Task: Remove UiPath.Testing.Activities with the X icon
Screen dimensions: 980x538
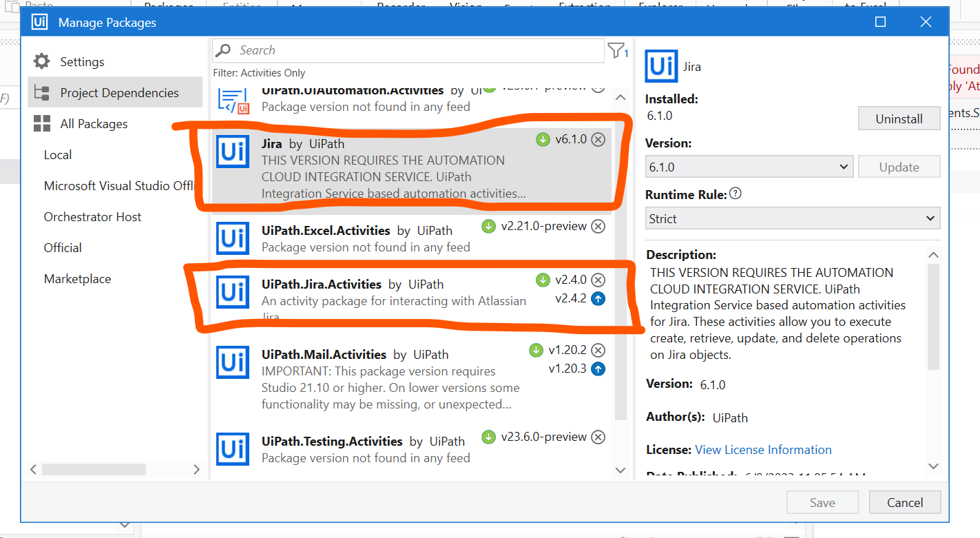Action: pos(598,437)
